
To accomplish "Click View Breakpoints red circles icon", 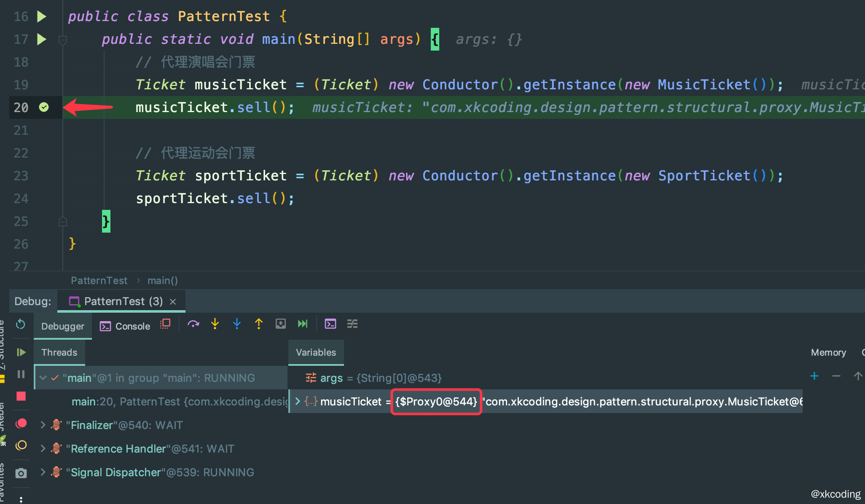I will 21,424.
